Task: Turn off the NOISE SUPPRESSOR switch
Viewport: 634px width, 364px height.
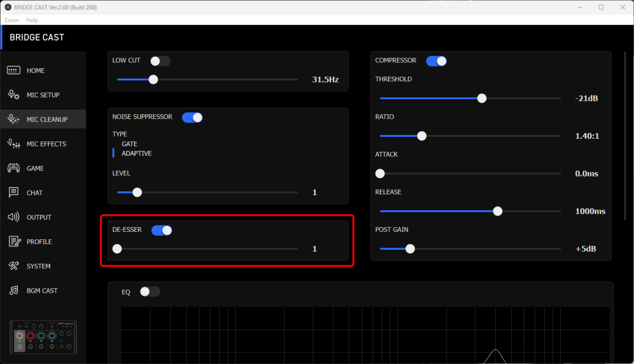Action: coord(192,117)
